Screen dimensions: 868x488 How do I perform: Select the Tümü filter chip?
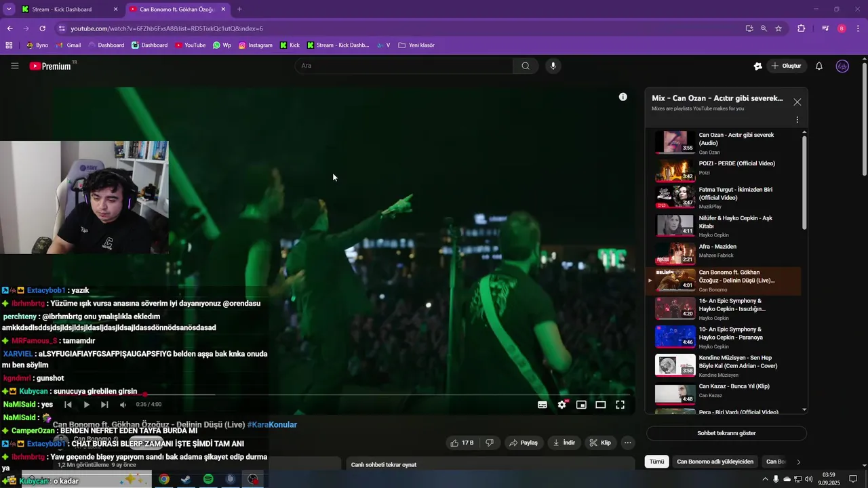(x=657, y=462)
